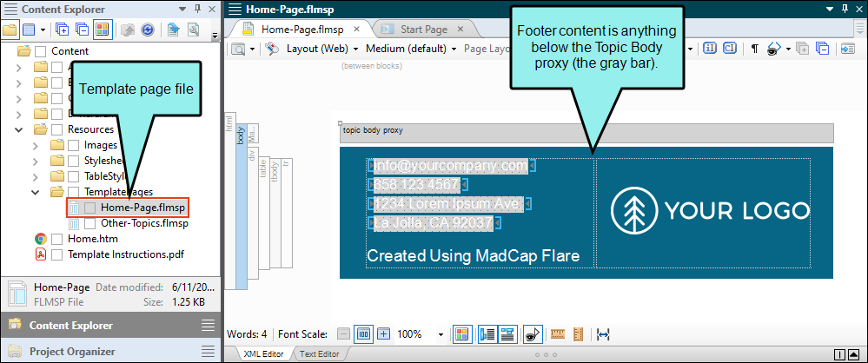Click the Refresh icon in Content Explorer toolbar

point(147,30)
